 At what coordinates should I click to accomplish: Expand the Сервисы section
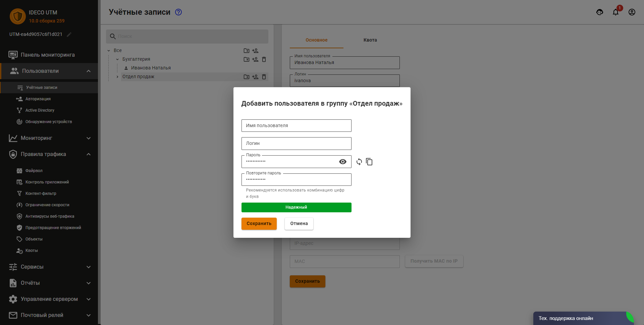pos(49,267)
